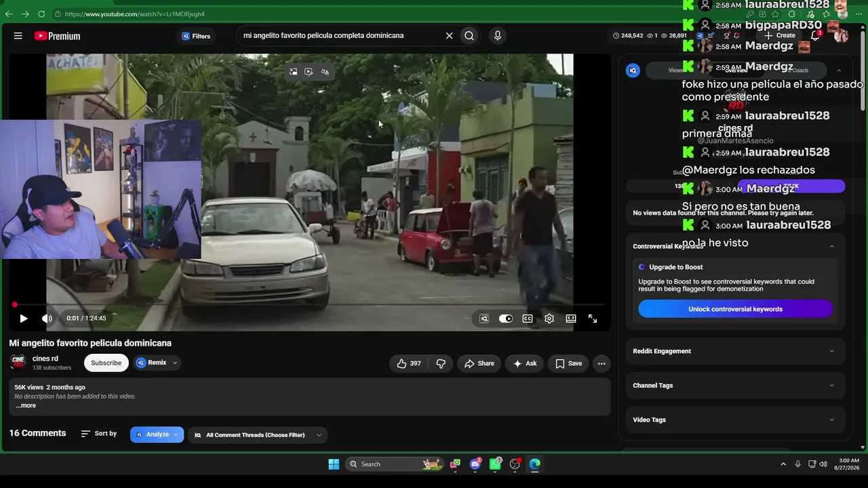The image size is (868, 488).
Task: Subscribe to cines rd channel
Action: [x=106, y=363]
